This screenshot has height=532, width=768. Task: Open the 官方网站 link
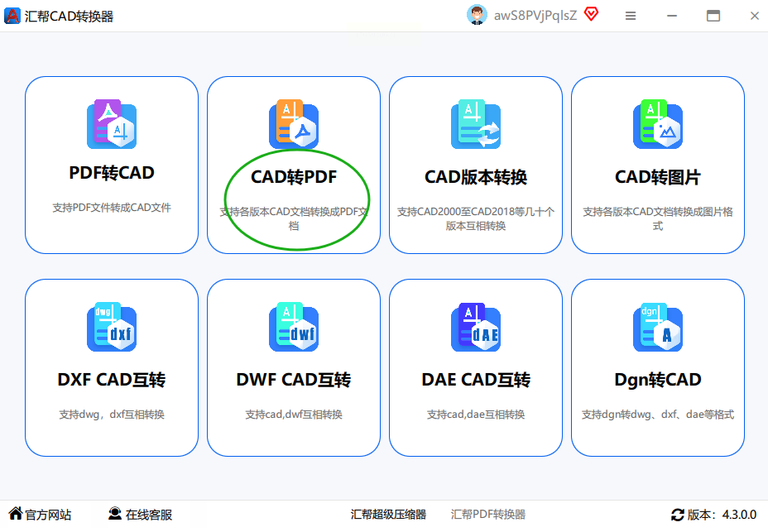click(x=48, y=515)
